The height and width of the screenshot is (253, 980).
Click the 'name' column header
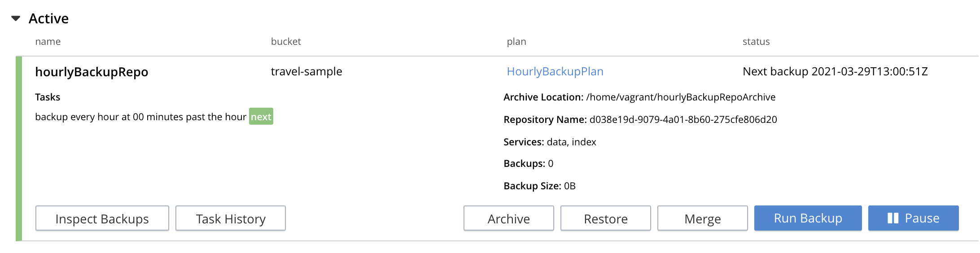(48, 42)
